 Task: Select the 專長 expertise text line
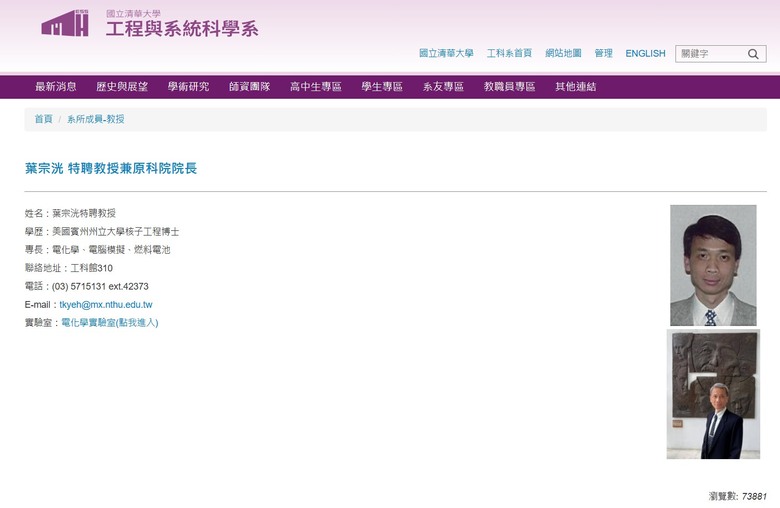[98, 249]
